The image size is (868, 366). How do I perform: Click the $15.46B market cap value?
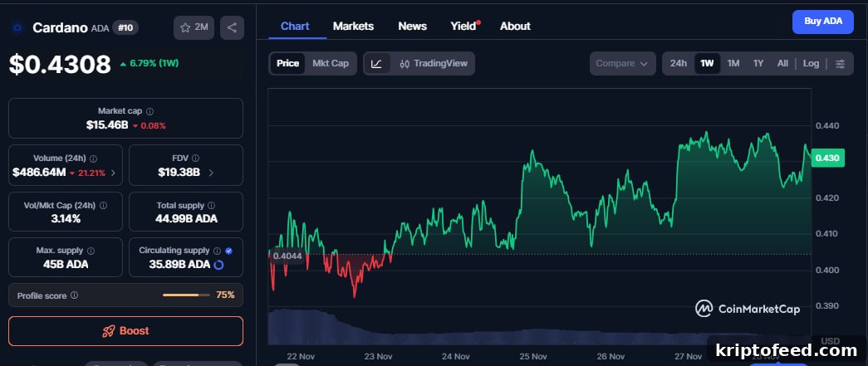pos(107,125)
